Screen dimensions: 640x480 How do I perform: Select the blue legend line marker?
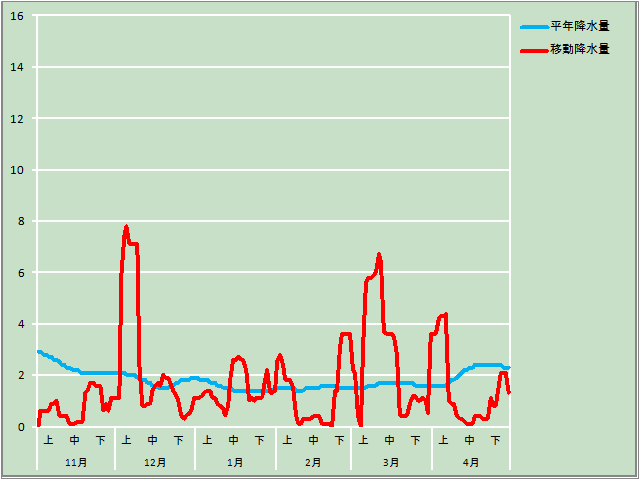coord(535,27)
